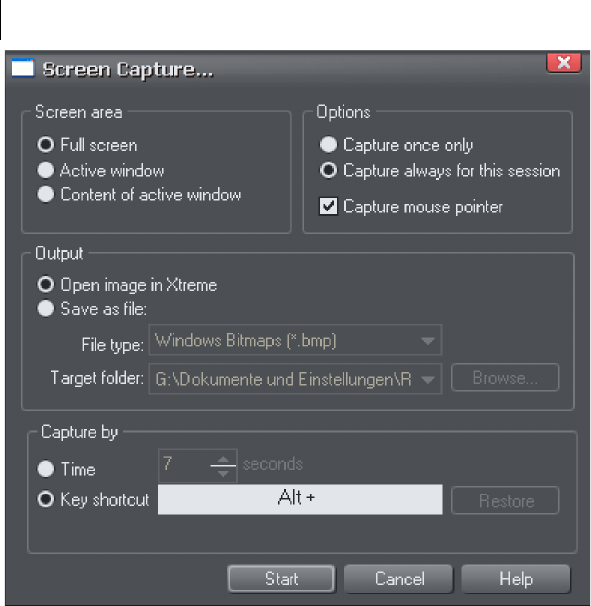Open the File type dropdown
The height and width of the screenshot is (606, 591).
[295, 340]
